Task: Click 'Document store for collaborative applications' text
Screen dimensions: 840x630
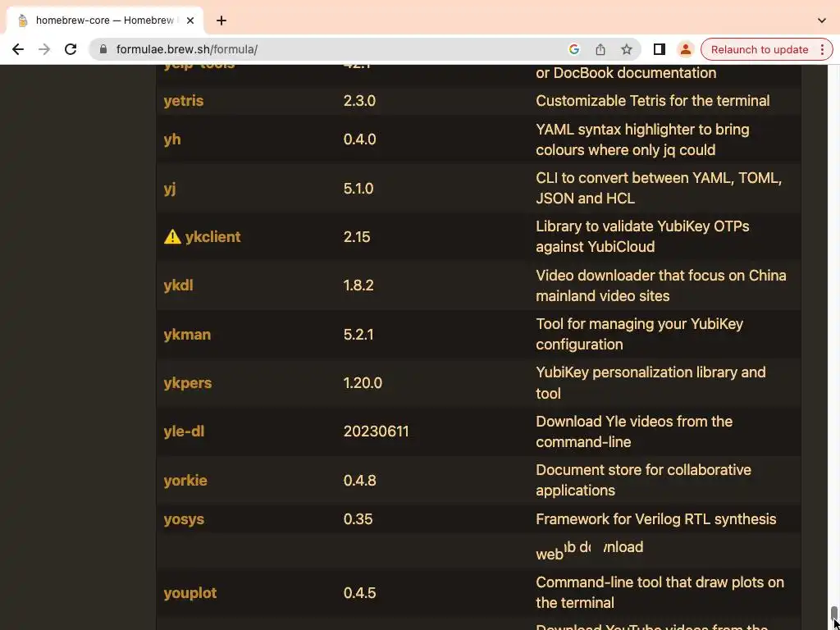Action: pyautogui.click(x=643, y=480)
